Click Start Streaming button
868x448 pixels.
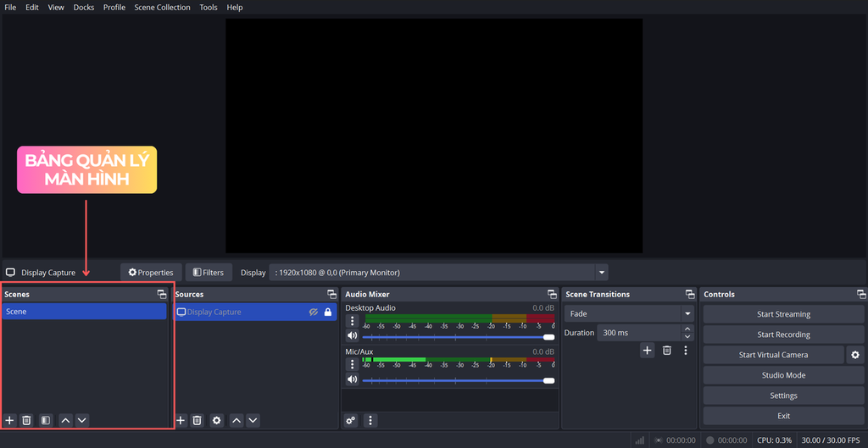(783, 314)
